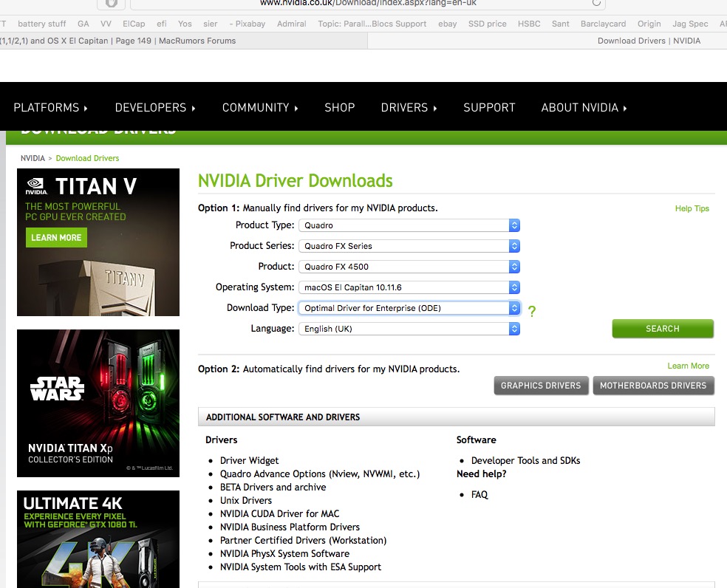The image size is (727, 588).
Task: Open the HSBC bookmark
Action: pyautogui.click(x=529, y=24)
